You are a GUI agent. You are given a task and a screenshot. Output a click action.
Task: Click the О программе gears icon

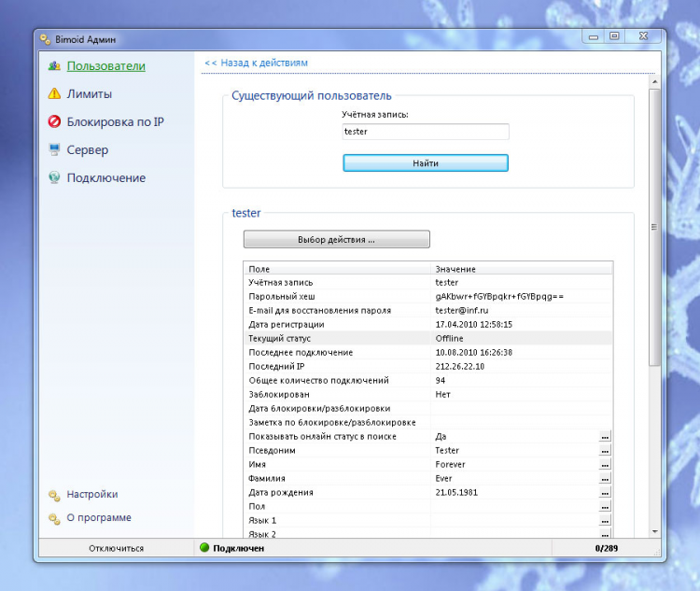point(54,518)
